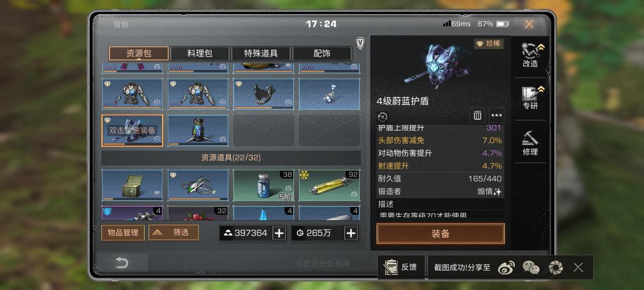Add more gold bars with plus button
This screenshot has height=290, width=644.
[279, 233]
